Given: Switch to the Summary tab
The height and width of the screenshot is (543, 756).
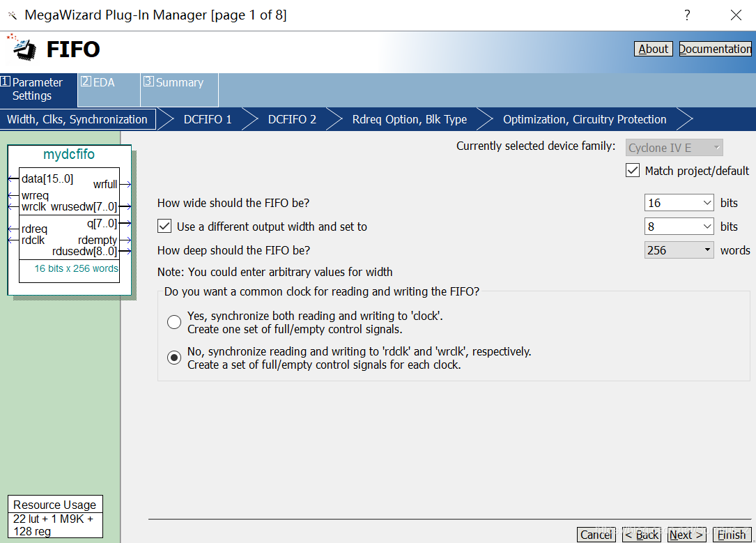Looking at the screenshot, I should 179,89.
